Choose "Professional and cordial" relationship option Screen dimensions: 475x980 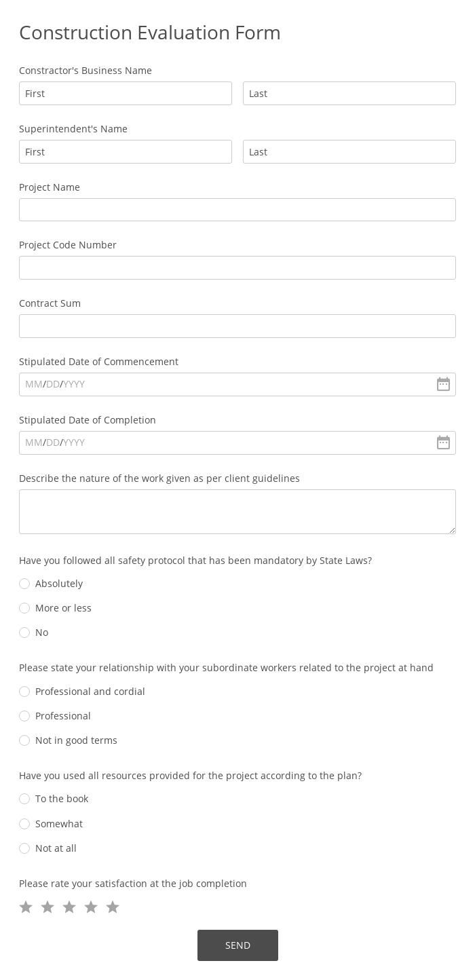tap(24, 692)
